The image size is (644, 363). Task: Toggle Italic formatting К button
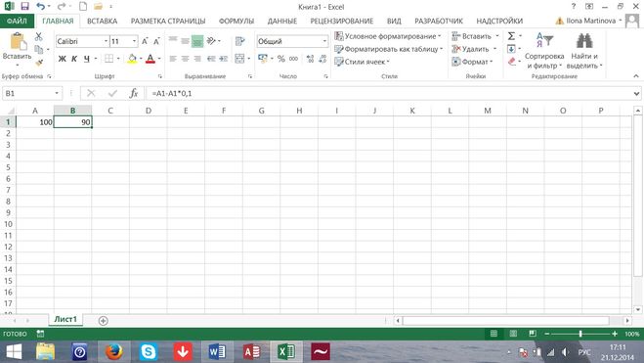click(x=74, y=59)
